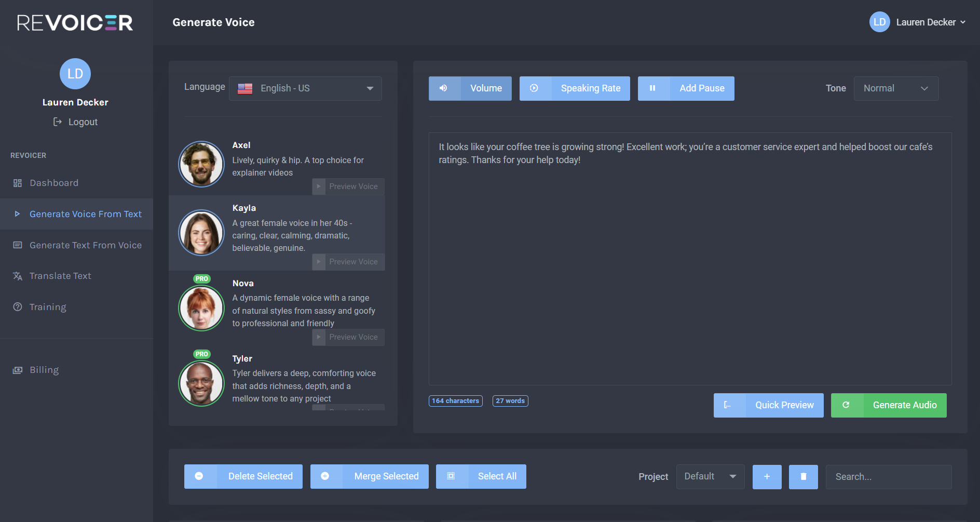Viewport: 980px width, 522px height.
Task: Click the Revoicer logo
Action: coord(75,23)
